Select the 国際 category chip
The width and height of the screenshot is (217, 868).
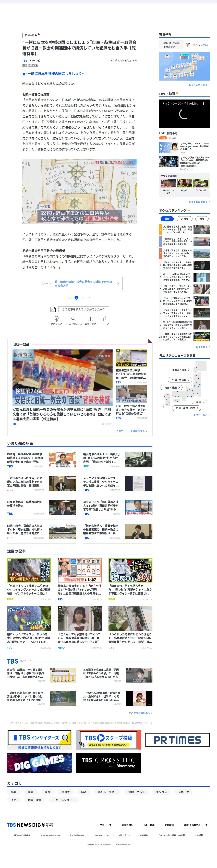47,792
